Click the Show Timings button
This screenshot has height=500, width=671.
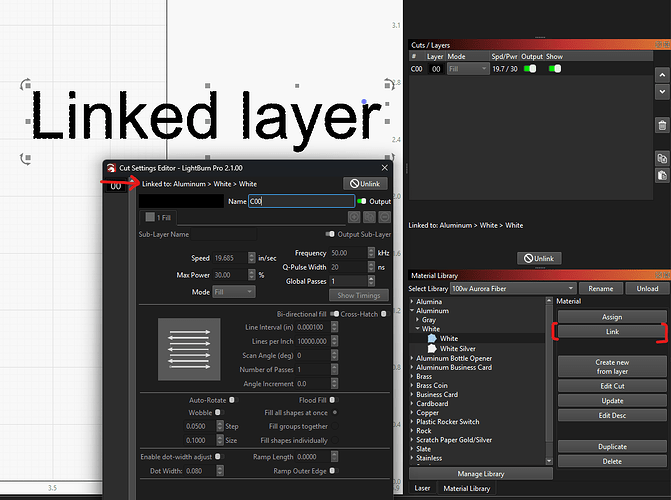coord(359,295)
